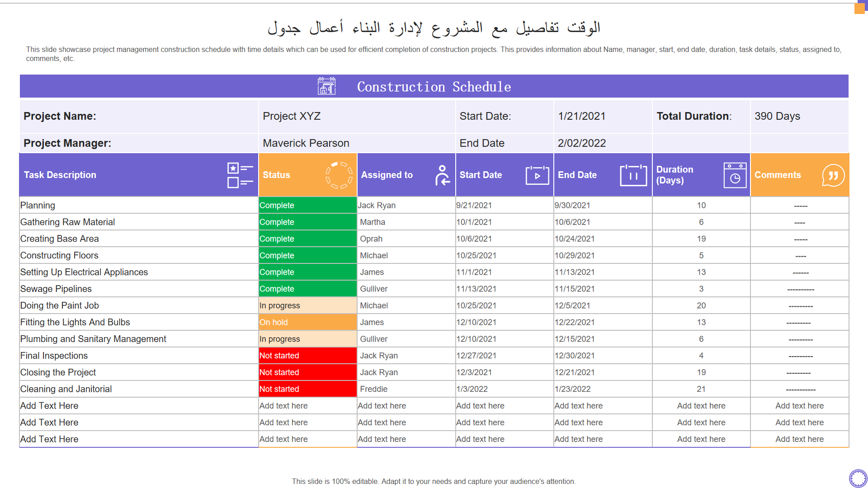Image resolution: width=868 pixels, height=488 pixels.
Task: Click the project end date 2/02/2022
Action: point(581,143)
